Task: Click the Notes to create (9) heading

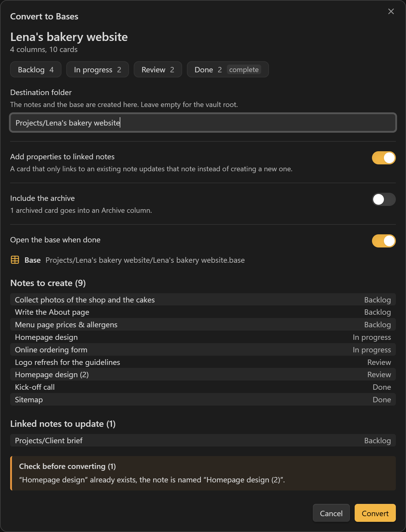Action: pyautogui.click(x=48, y=283)
